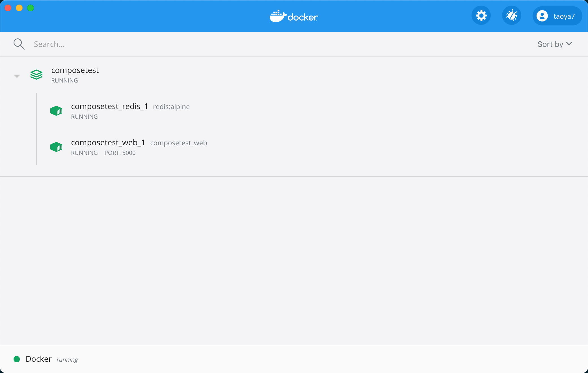Click the composetest_redis_1 container icon
588x373 pixels.
pyautogui.click(x=56, y=111)
